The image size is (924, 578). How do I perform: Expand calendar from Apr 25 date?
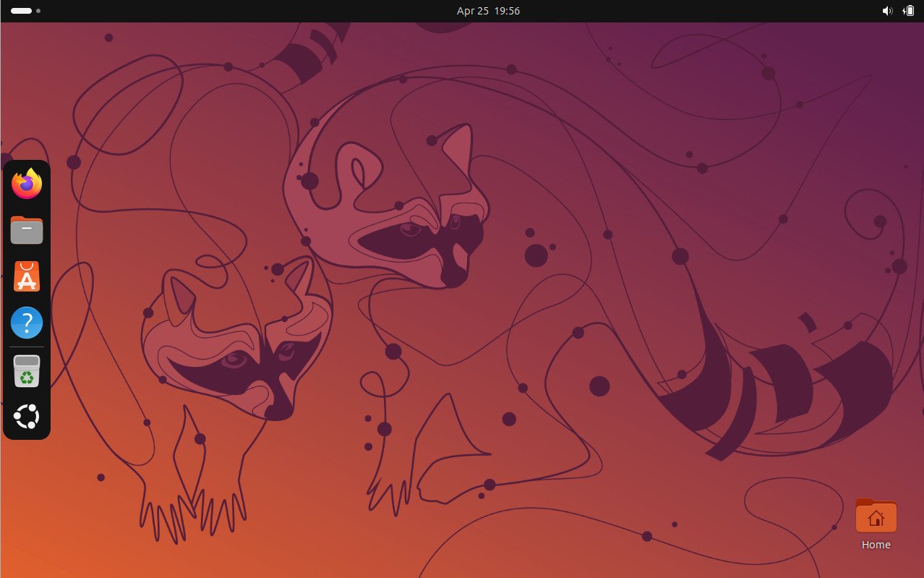(471, 11)
